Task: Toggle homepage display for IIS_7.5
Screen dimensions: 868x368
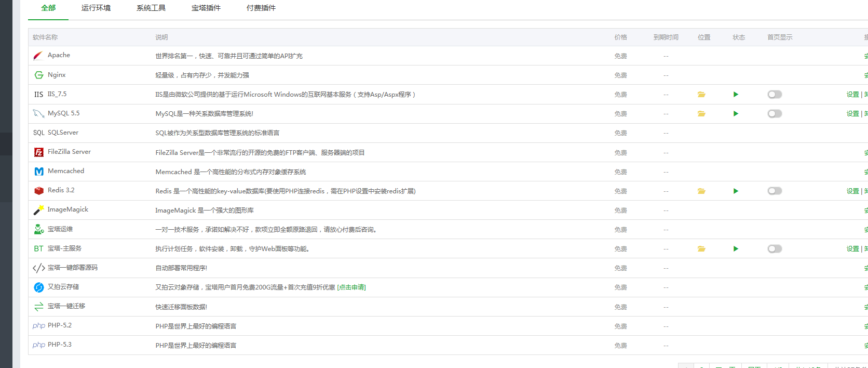Action: point(775,95)
